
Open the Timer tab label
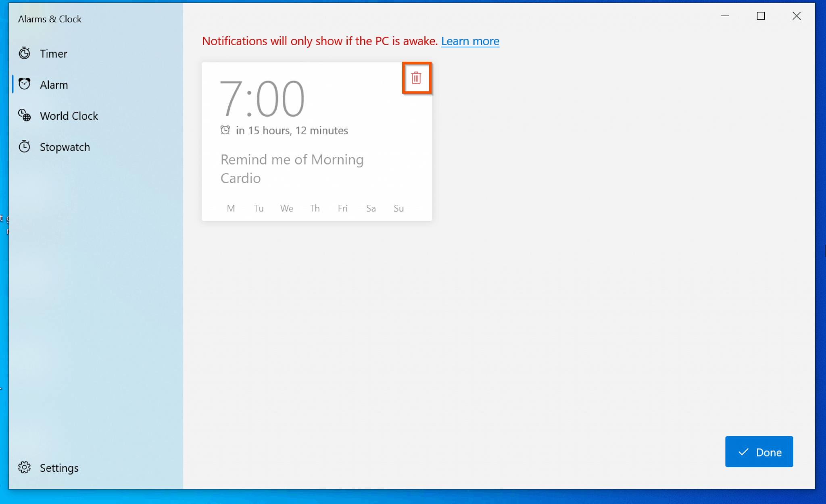[54, 54]
